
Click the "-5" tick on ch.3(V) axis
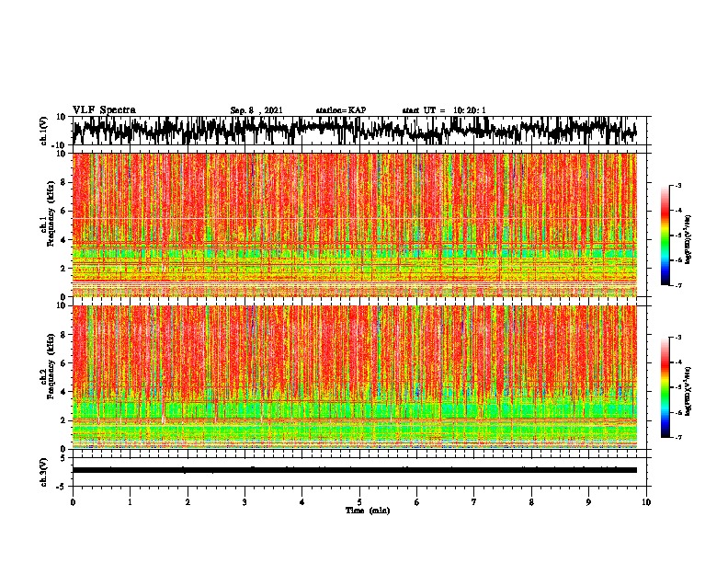click(62, 487)
